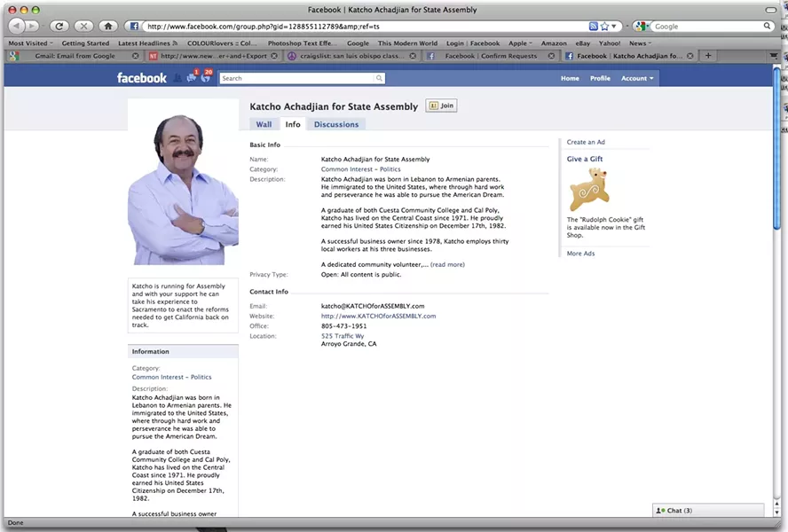Open the list all tabs dropdown
Image resolution: width=788 pixels, height=532 pixels.
point(774,56)
